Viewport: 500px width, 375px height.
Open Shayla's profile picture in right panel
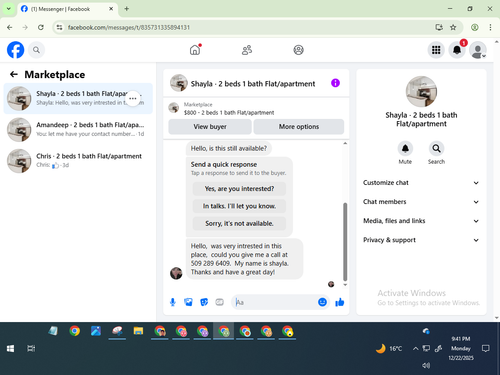tap(421, 92)
